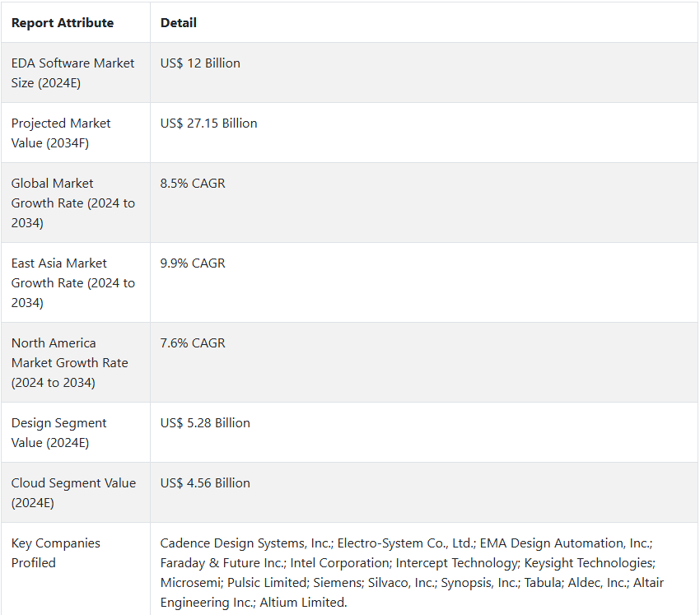
Task: Select the East Asia Market Growth Rate cell
Action: [76, 282]
